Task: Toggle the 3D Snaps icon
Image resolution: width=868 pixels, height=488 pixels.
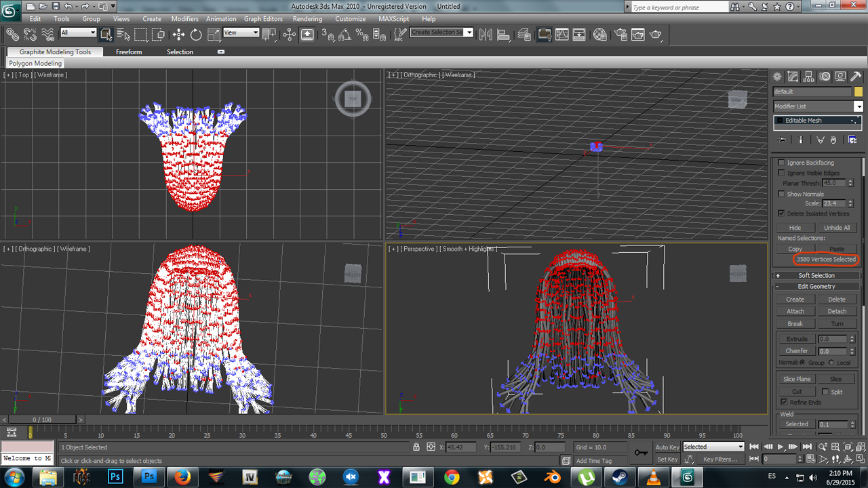Action: pyautogui.click(x=328, y=34)
